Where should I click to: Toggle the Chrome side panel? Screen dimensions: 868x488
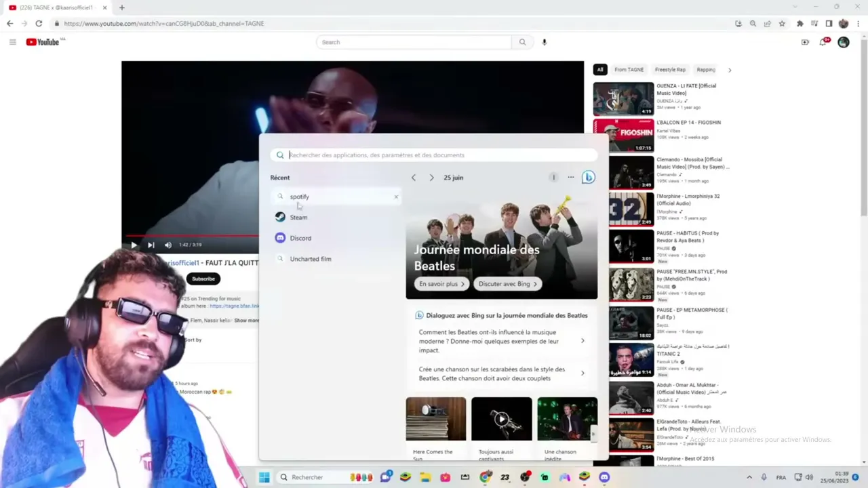click(x=829, y=24)
